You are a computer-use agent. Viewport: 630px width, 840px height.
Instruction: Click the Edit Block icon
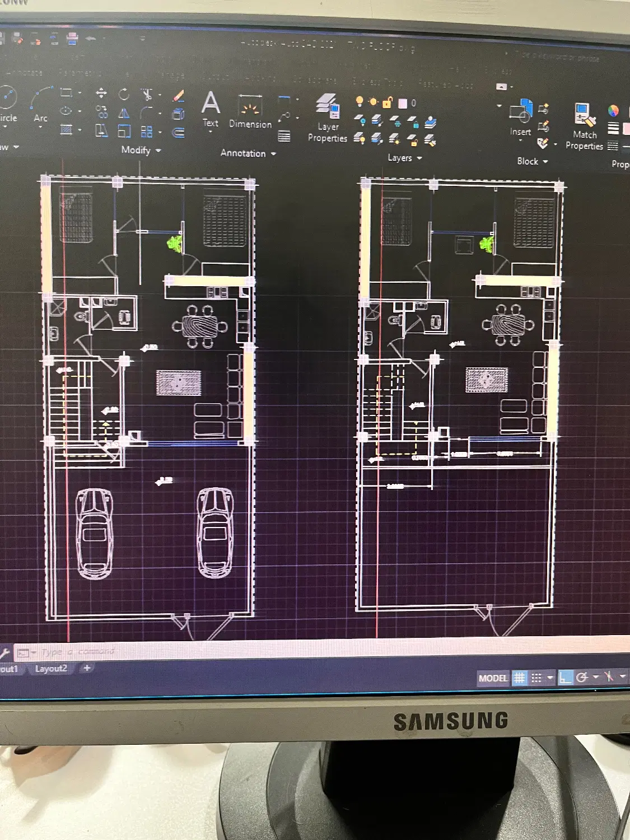pyautogui.click(x=543, y=126)
